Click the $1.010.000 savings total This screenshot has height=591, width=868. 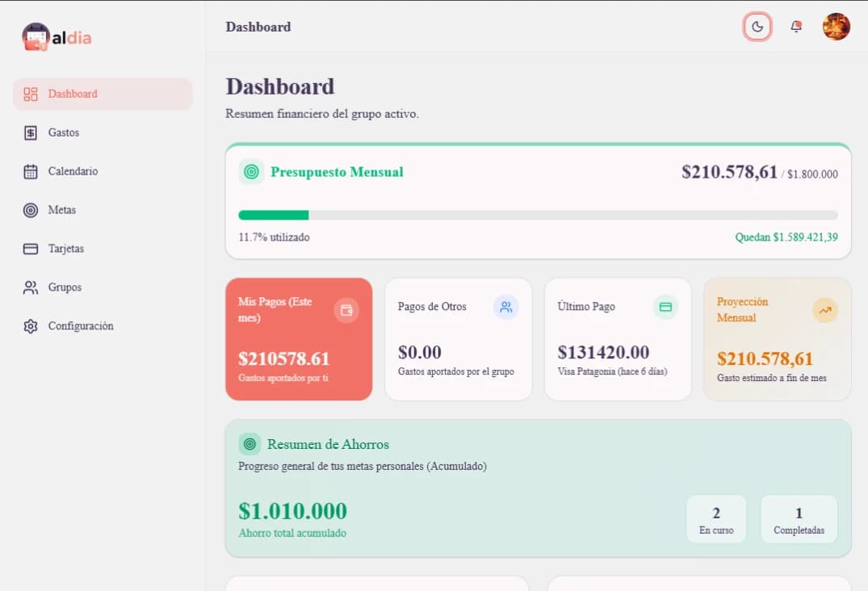click(x=293, y=511)
